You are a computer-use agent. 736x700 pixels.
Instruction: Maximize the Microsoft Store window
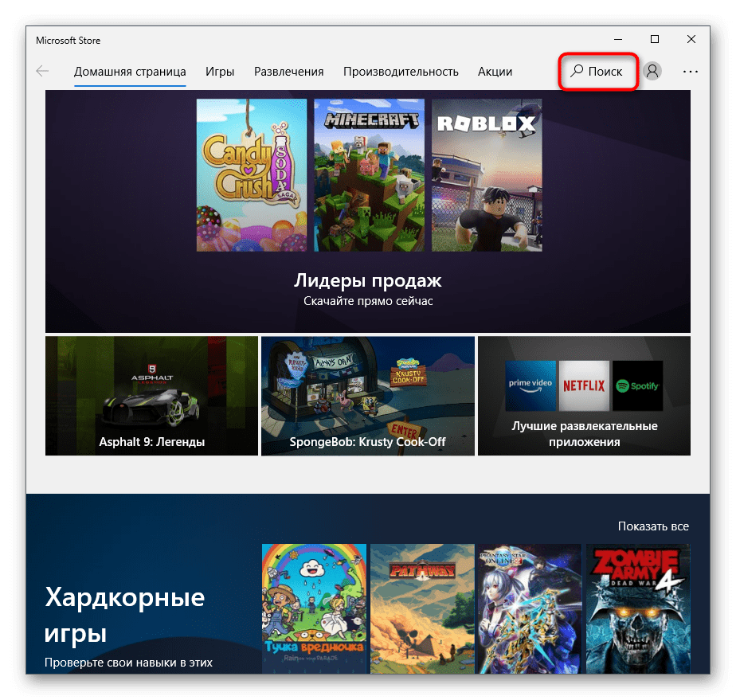click(x=654, y=39)
